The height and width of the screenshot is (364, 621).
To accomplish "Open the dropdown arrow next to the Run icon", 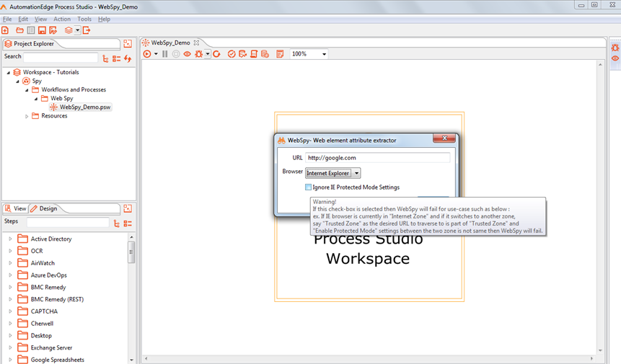I will 156,54.
